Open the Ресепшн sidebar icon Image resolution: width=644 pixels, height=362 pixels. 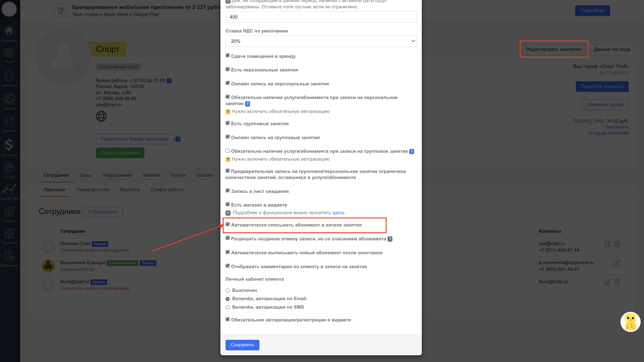[9, 32]
